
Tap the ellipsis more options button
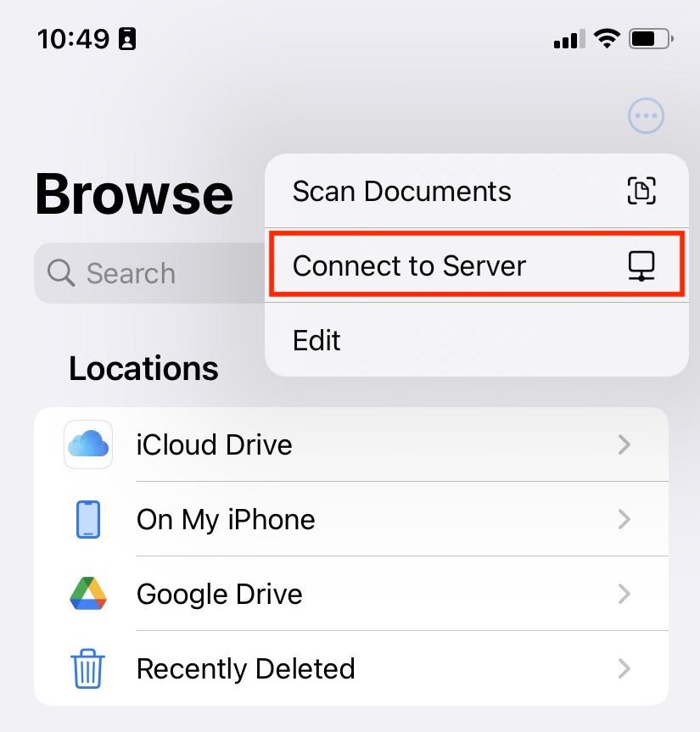tap(646, 115)
